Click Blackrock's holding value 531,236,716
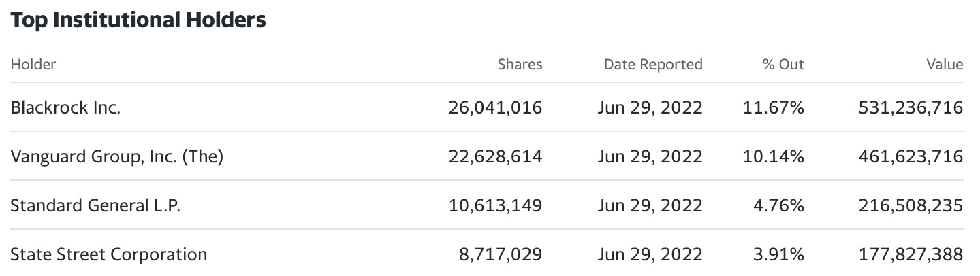The width and height of the screenshot is (980, 276). 913,107
